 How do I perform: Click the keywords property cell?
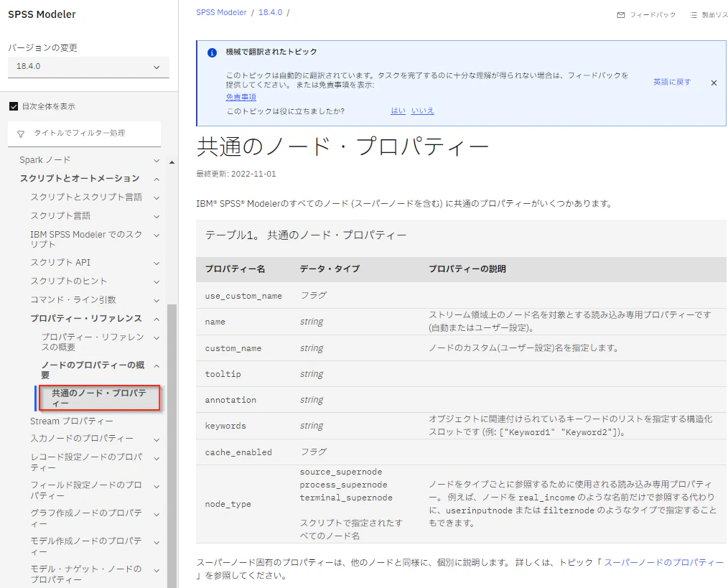point(225,426)
